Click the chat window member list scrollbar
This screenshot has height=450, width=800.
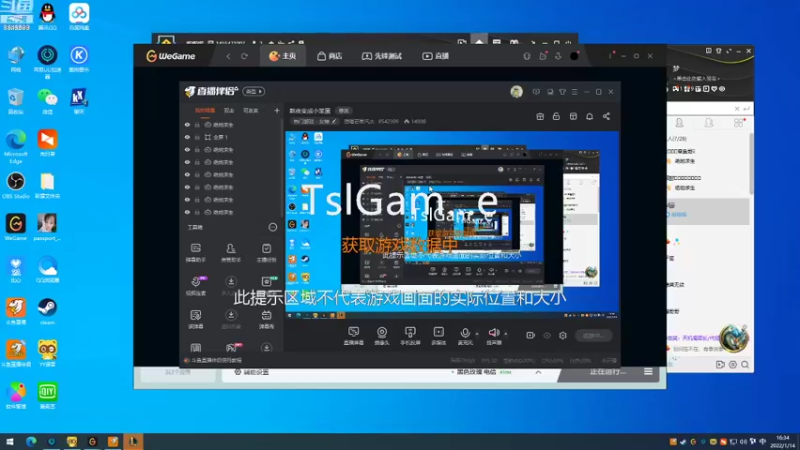point(751,164)
